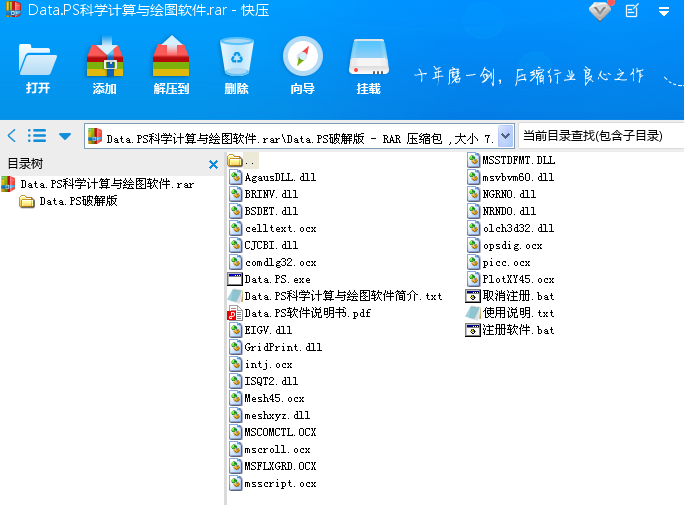The height and width of the screenshot is (505, 684).
Task: Select file BSDET.dll
Action: [x=263, y=211]
